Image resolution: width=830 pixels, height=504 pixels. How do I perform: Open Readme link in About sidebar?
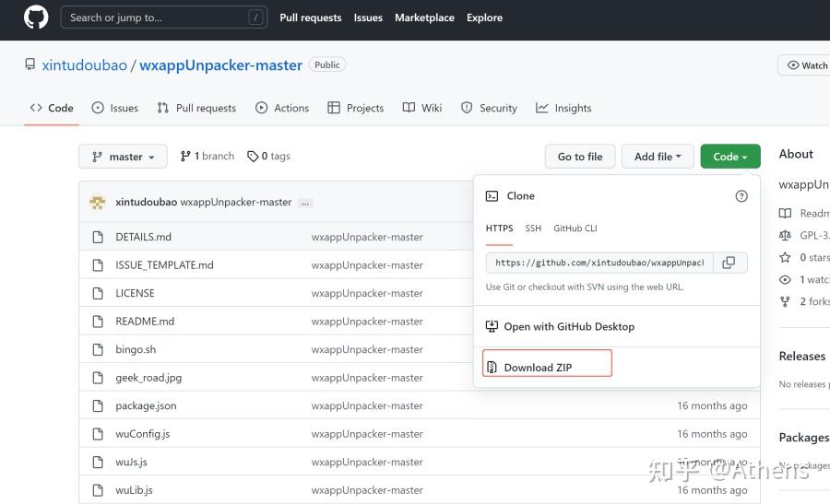coord(804,213)
